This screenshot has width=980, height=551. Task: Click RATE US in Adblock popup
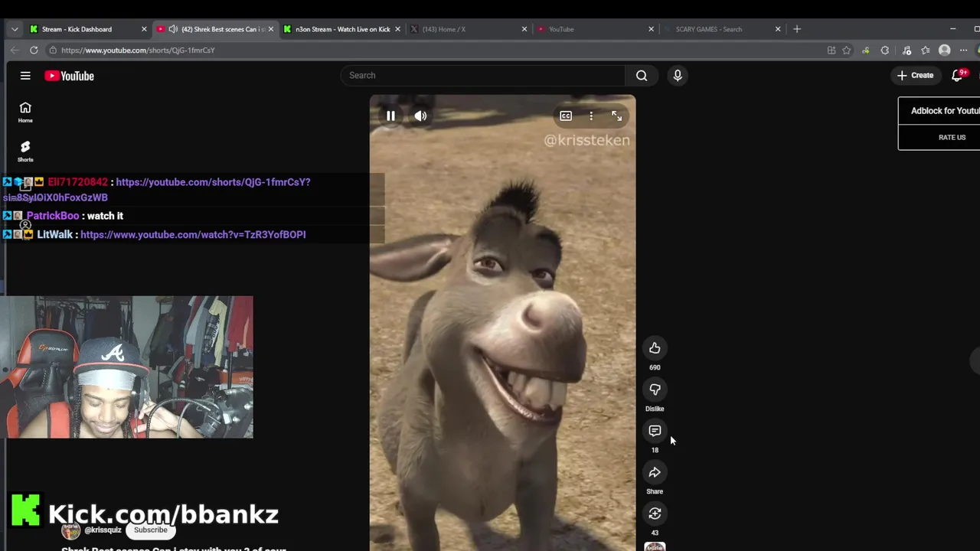952,137
